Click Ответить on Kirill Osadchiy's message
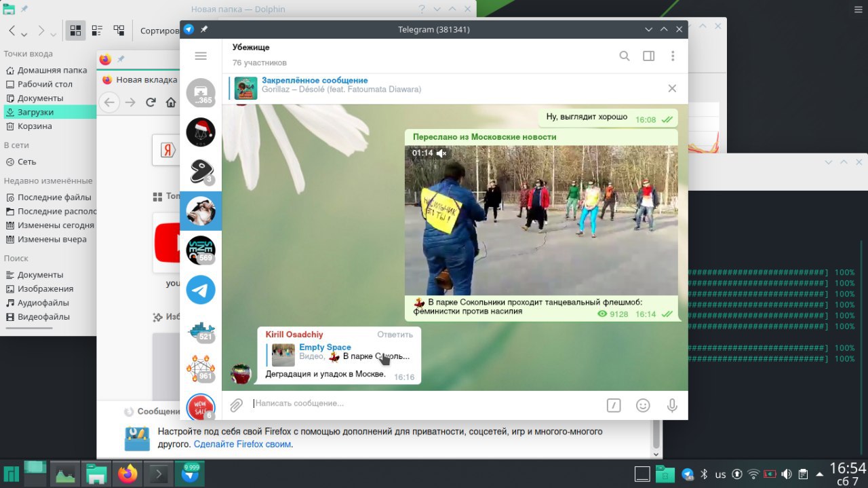This screenshot has width=868, height=488. point(395,335)
